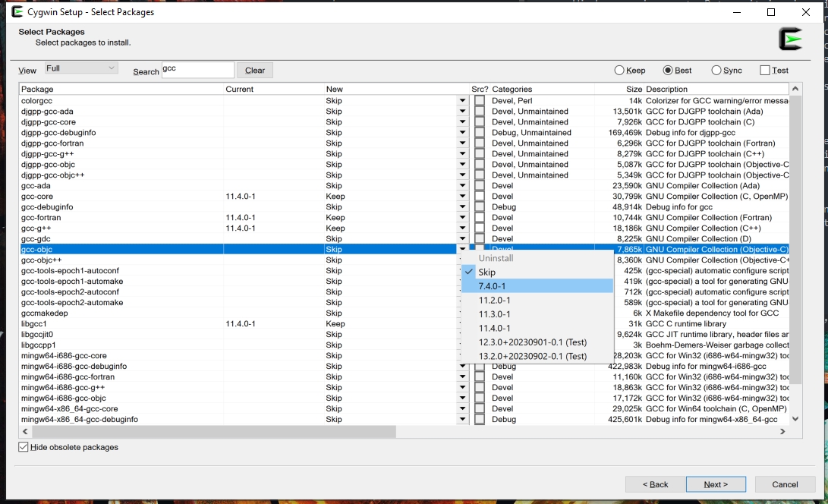Check the Src checkbox for mingw64-x86_64-gcc-core

pyautogui.click(x=480, y=408)
